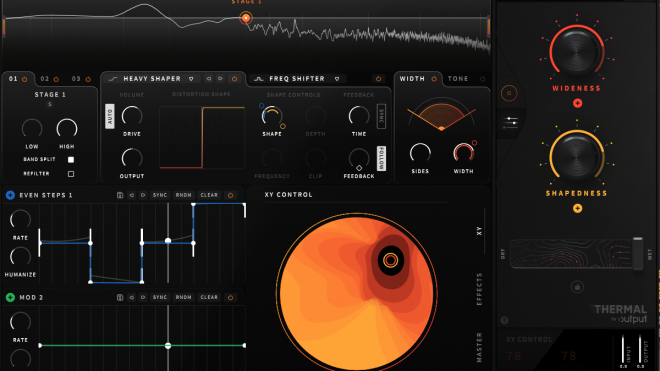Click the XY control puck

(390, 260)
